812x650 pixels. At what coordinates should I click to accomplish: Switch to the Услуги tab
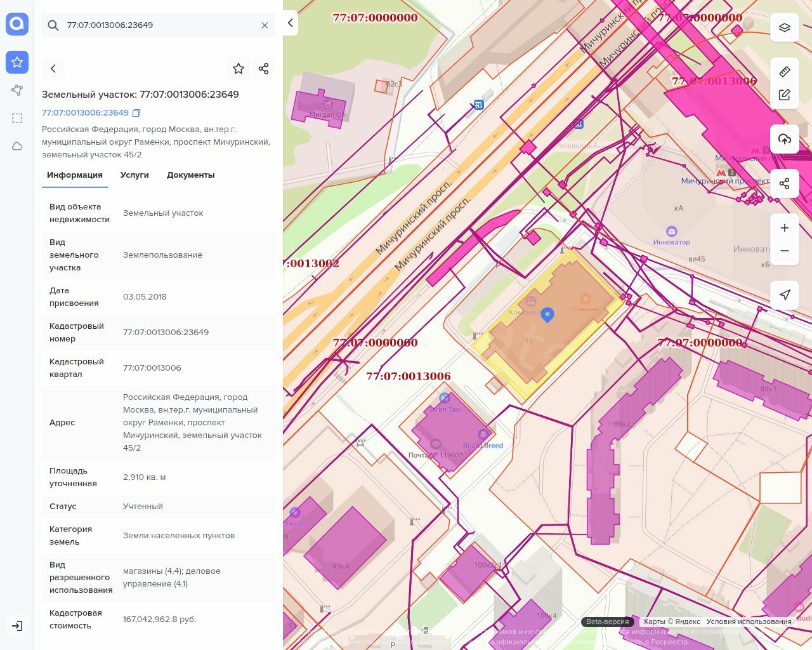pyautogui.click(x=134, y=175)
